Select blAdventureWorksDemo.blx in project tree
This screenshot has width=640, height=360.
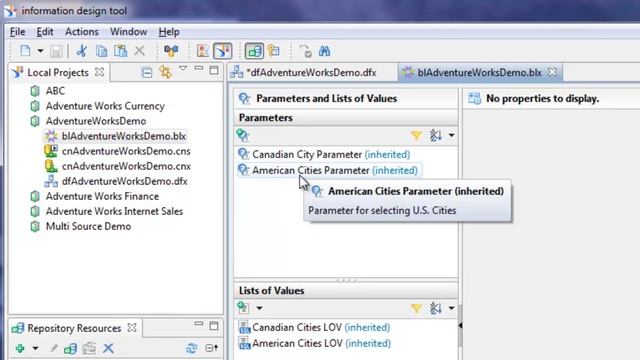click(x=124, y=136)
